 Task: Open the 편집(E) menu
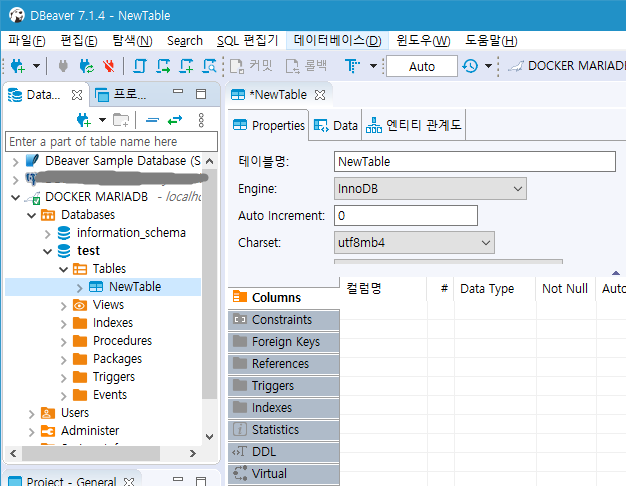[79, 41]
